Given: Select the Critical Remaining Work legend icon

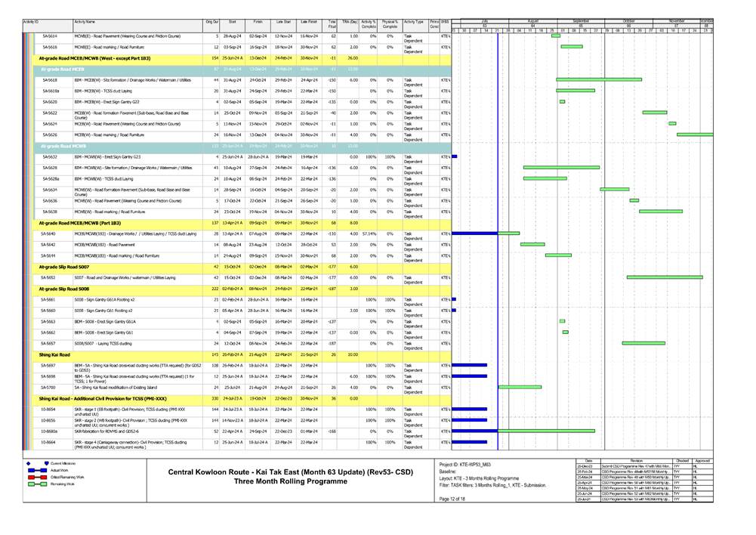Looking at the screenshot, I should point(37,477).
